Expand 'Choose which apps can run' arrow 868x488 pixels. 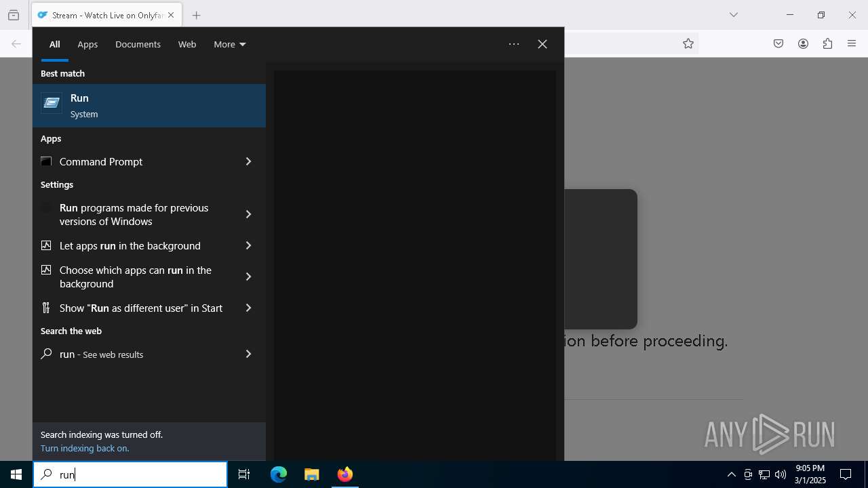click(248, 277)
